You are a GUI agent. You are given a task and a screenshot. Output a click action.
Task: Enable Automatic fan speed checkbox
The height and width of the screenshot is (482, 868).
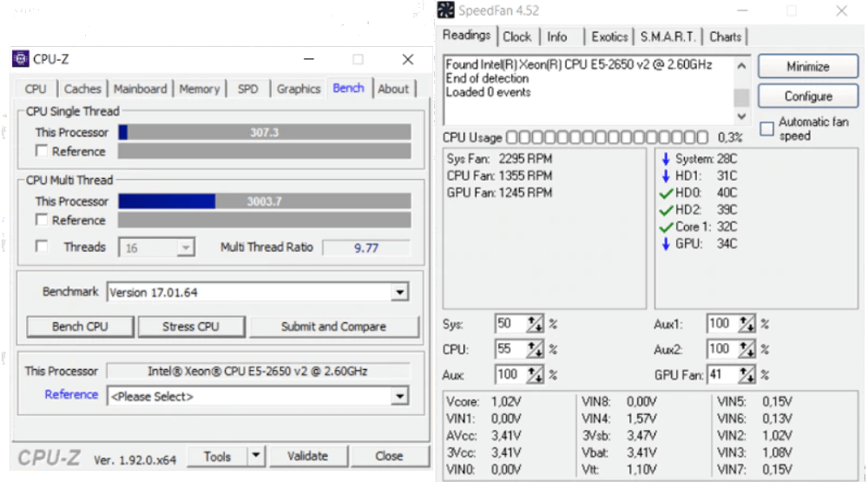click(x=766, y=129)
